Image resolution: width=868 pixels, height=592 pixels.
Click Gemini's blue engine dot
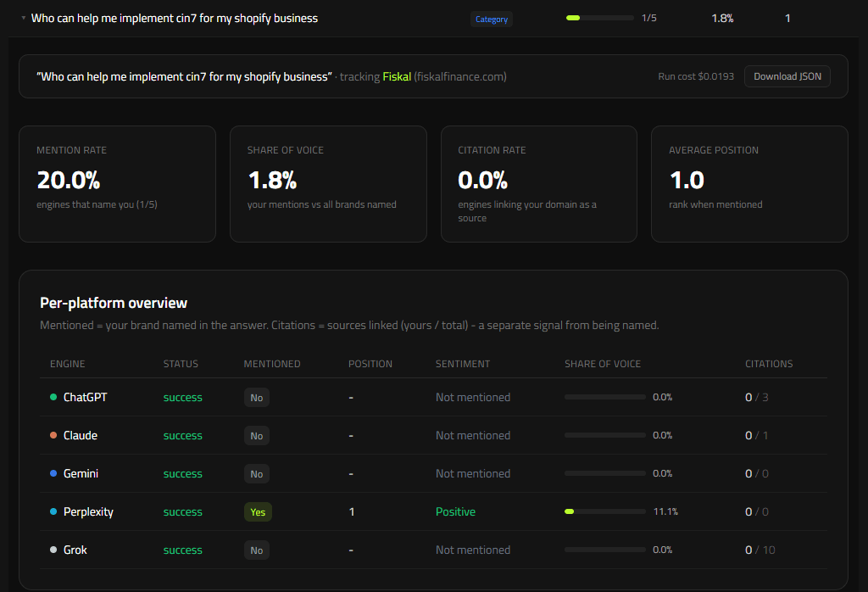pos(53,473)
